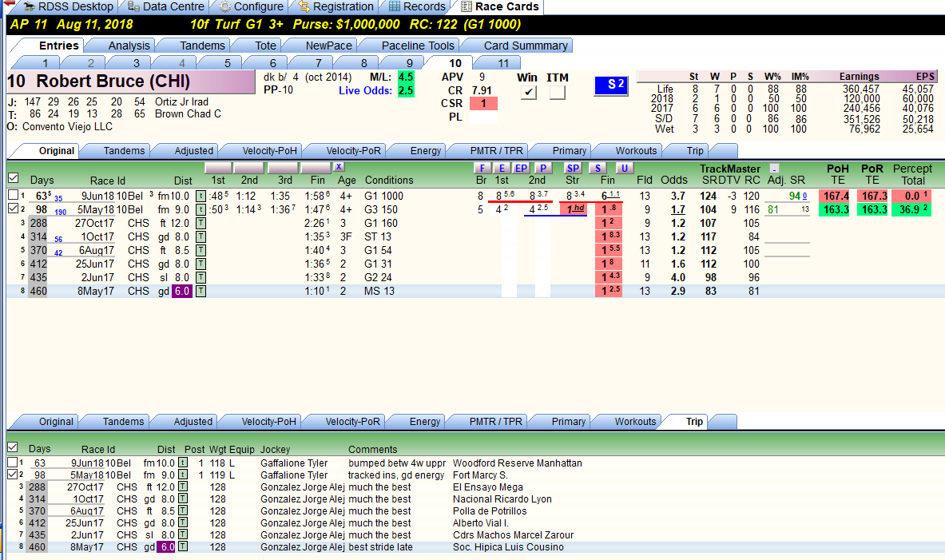Open the upper Velocity-PoH view tab
The width and height of the screenshot is (945, 560).
pos(269,151)
